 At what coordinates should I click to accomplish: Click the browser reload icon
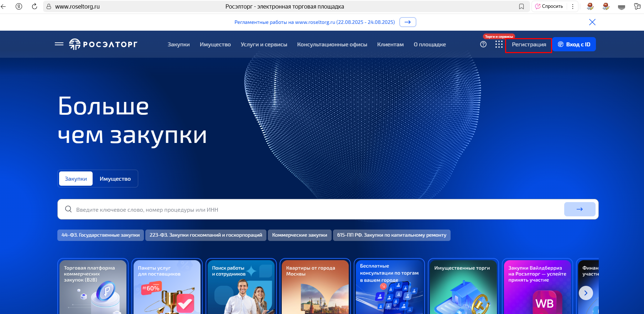[x=35, y=6]
